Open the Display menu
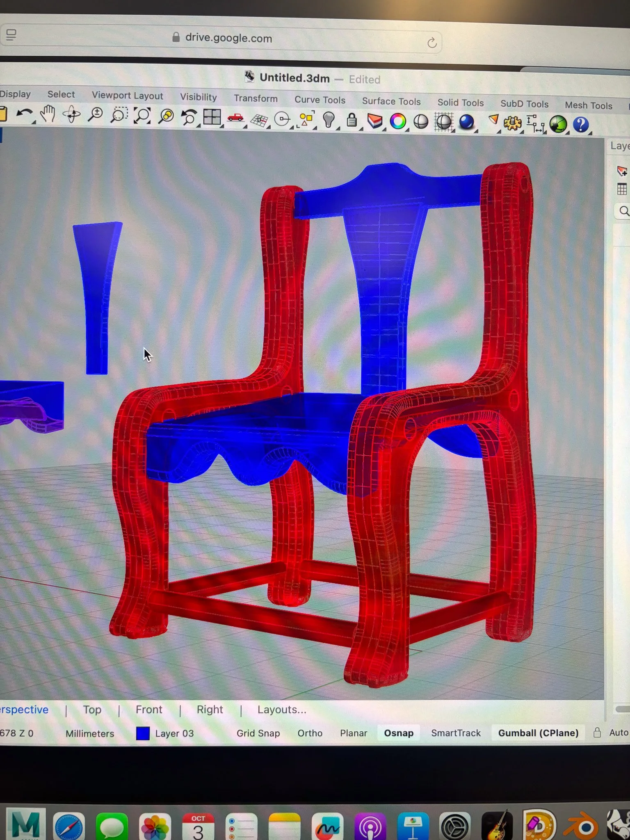The height and width of the screenshot is (840, 630). click(x=15, y=94)
